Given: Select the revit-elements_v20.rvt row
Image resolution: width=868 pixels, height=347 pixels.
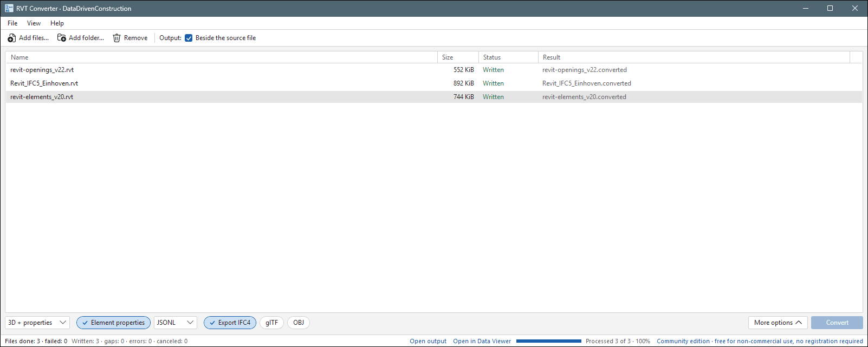Looking at the screenshot, I should click(x=433, y=97).
